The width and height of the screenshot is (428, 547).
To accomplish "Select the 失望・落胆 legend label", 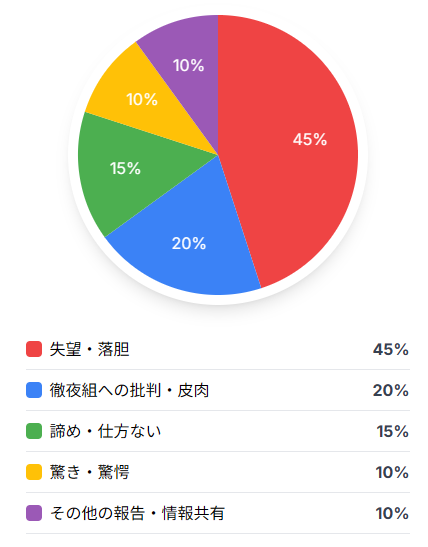I will tap(89, 349).
